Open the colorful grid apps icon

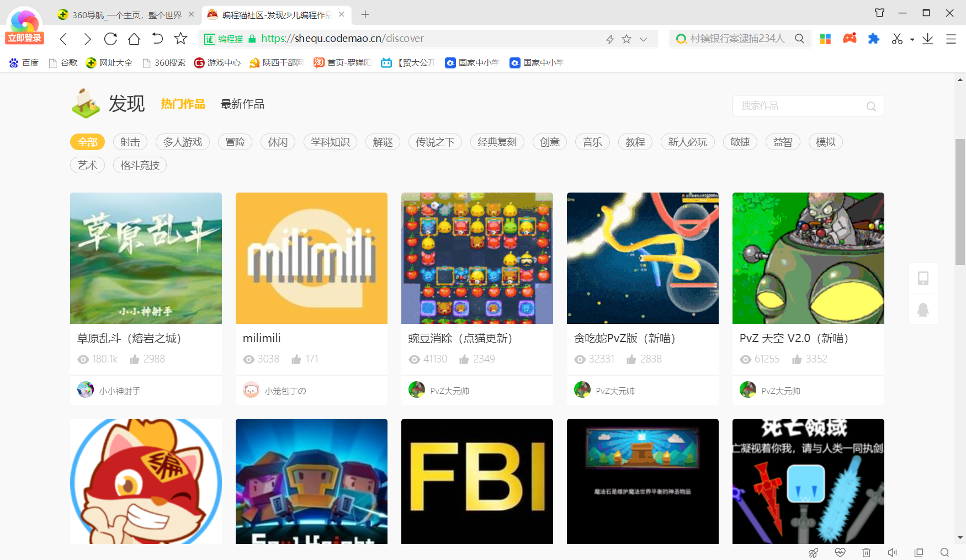coord(826,39)
